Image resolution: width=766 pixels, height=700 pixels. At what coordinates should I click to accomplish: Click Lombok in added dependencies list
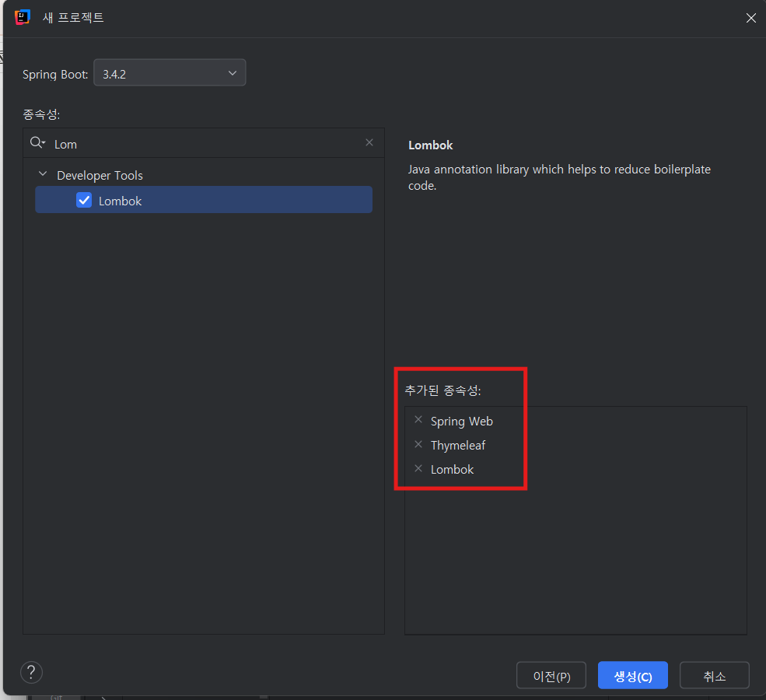click(452, 470)
